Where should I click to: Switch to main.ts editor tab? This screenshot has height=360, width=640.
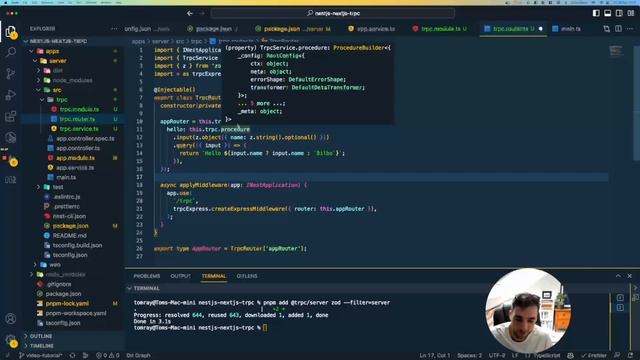coord(567,29)
